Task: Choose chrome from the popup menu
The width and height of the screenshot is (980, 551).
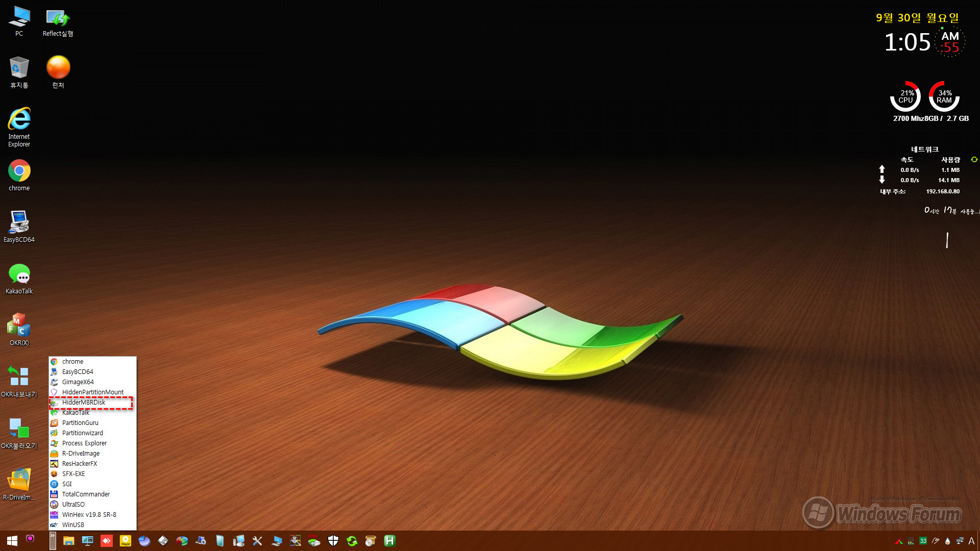Action: coord(92,362)
